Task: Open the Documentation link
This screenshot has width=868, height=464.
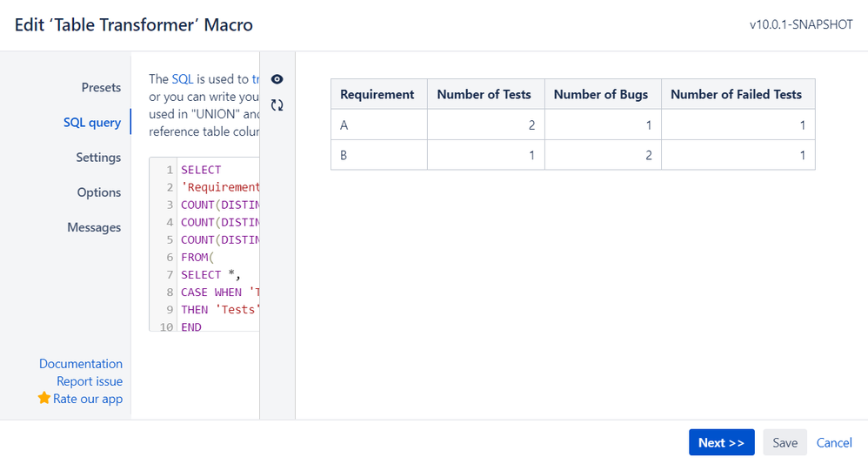Action: (81, 363)
